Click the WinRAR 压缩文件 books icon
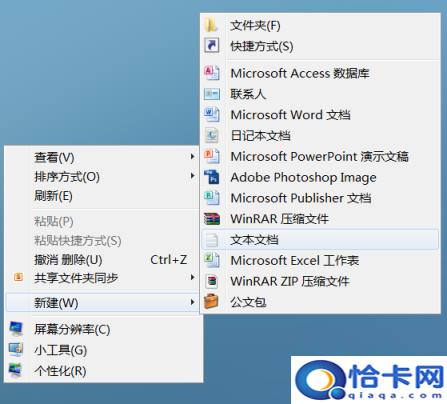This screenshot has width=447, height=404. 212,219
